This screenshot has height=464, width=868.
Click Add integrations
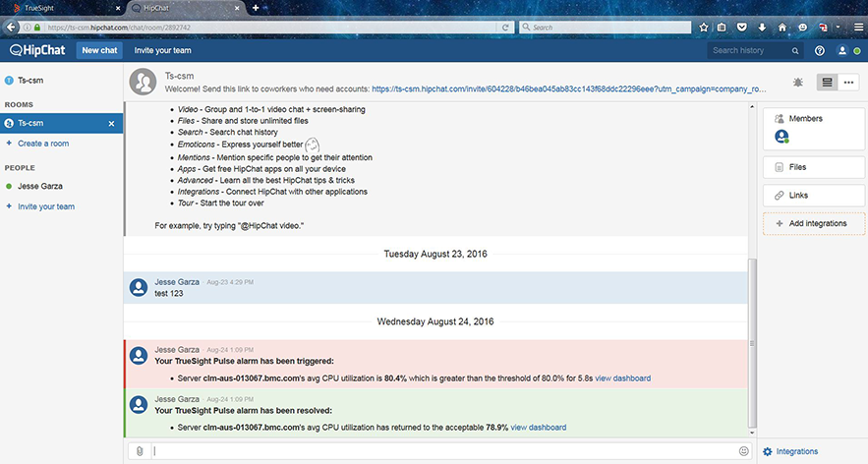click(814, 224)
